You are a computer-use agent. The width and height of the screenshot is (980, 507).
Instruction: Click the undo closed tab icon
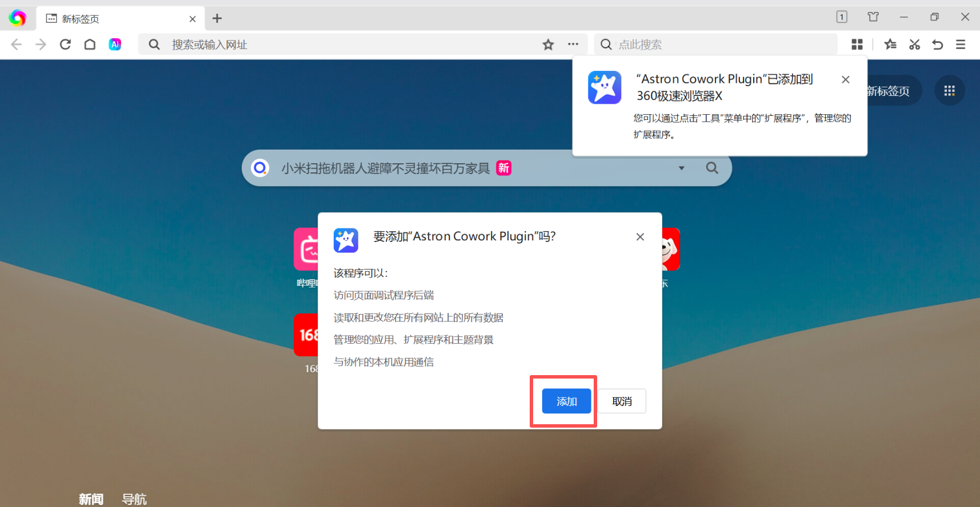coord(938,45)
